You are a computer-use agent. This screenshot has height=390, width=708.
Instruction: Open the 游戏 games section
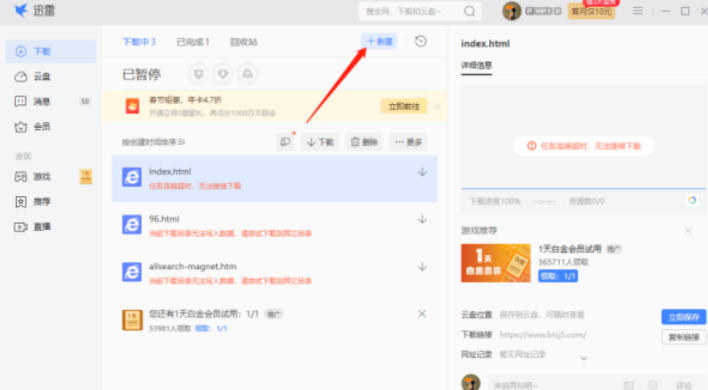click(x=33, y=176)
